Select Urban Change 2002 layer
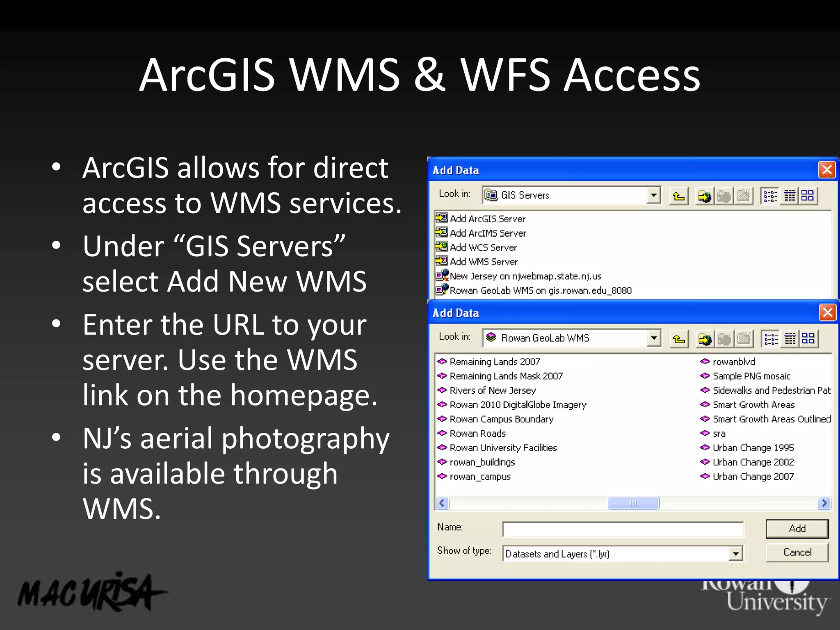The width and height of the screenshot is (840, 630). [x=747, y=462]
